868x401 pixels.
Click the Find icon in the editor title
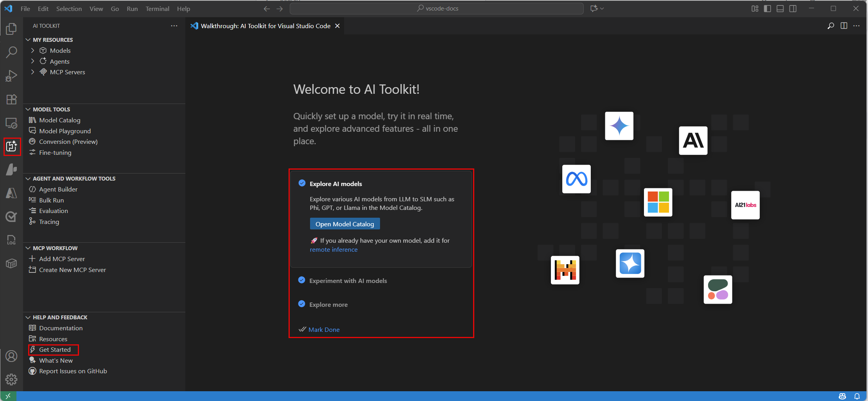[x=830, y=26]
